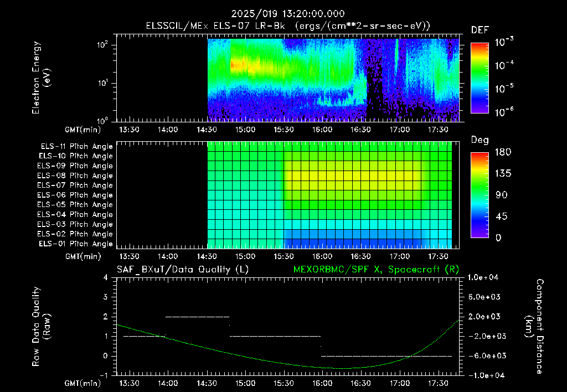Click the 0 value on the Deg scale
Screen dimensions: 567x392
point(498,238)
